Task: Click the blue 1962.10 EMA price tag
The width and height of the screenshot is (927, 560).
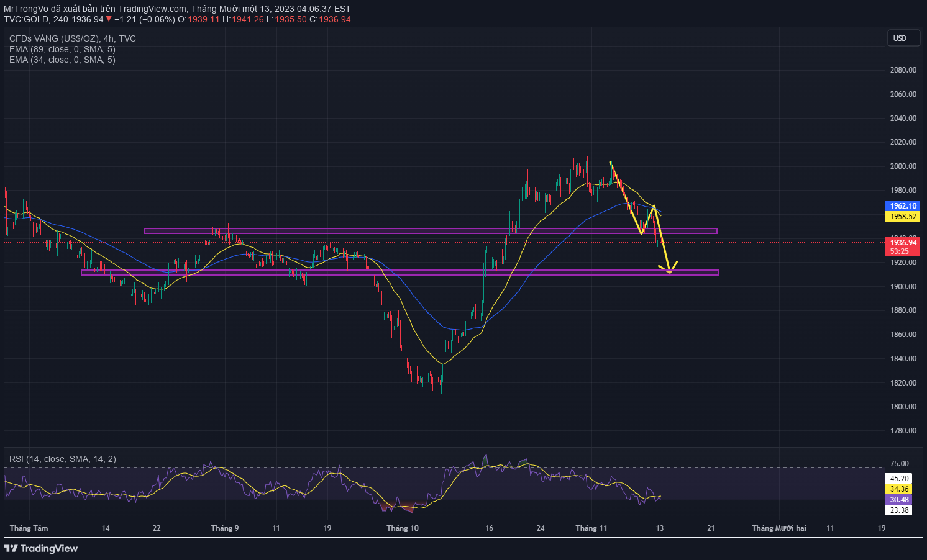Action: click(902, 206)
